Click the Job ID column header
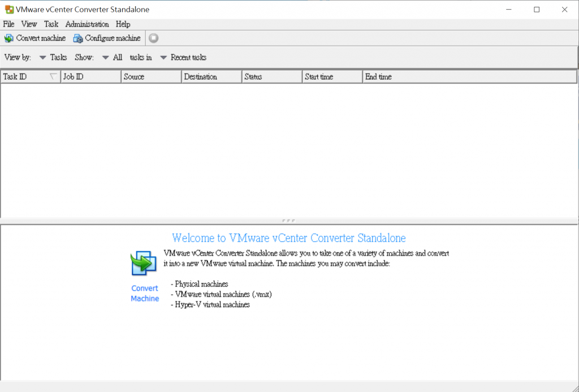This screenshot has height=392, width=579. coord(91,77)
